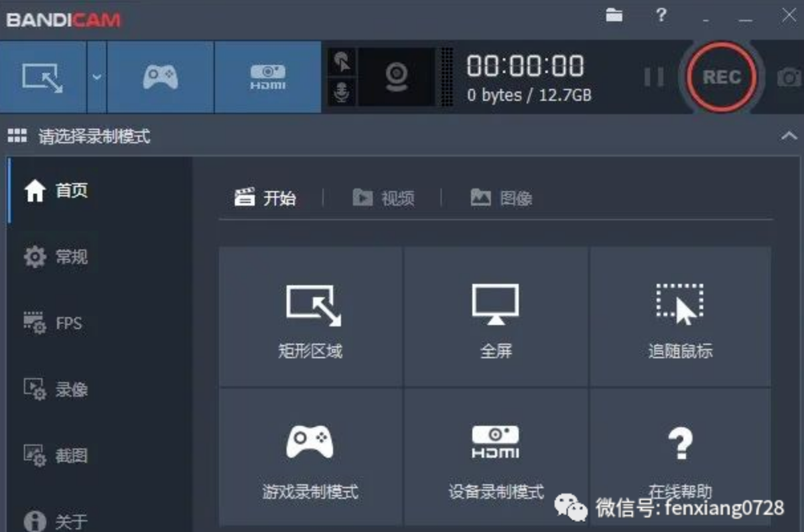Screen dimensions: 804x532
Task: Start recording with the red REC button
Action: click(x=721, y=77)
